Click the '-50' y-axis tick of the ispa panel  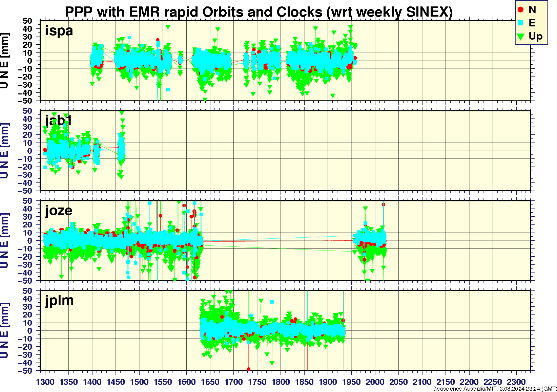coord(25,101)
